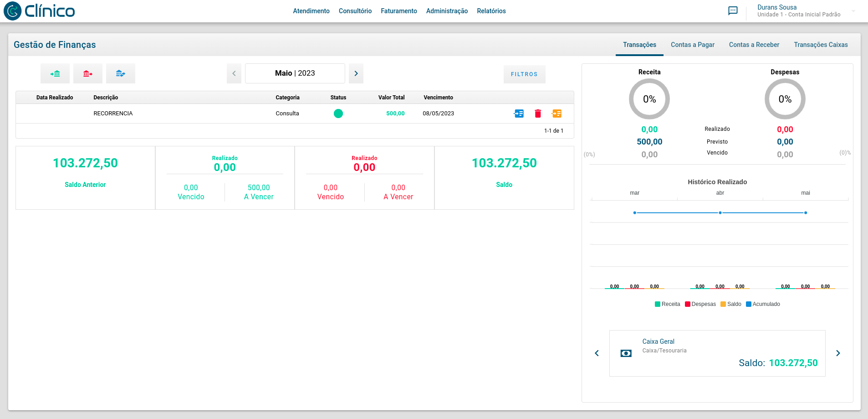
Task: Click the Clínico logo
Action: [40, 11]
